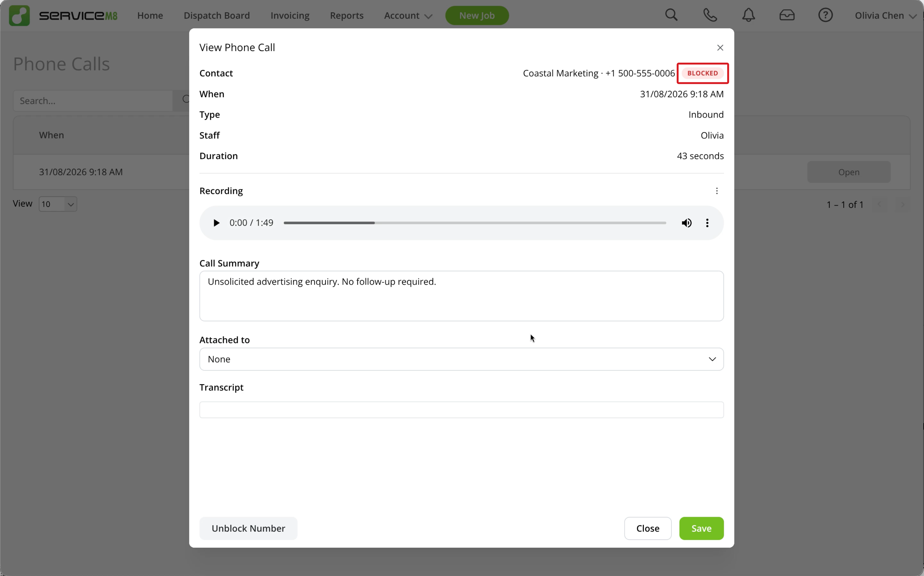
Task: Focus the phone calls Search field
Action: (93, 101)
